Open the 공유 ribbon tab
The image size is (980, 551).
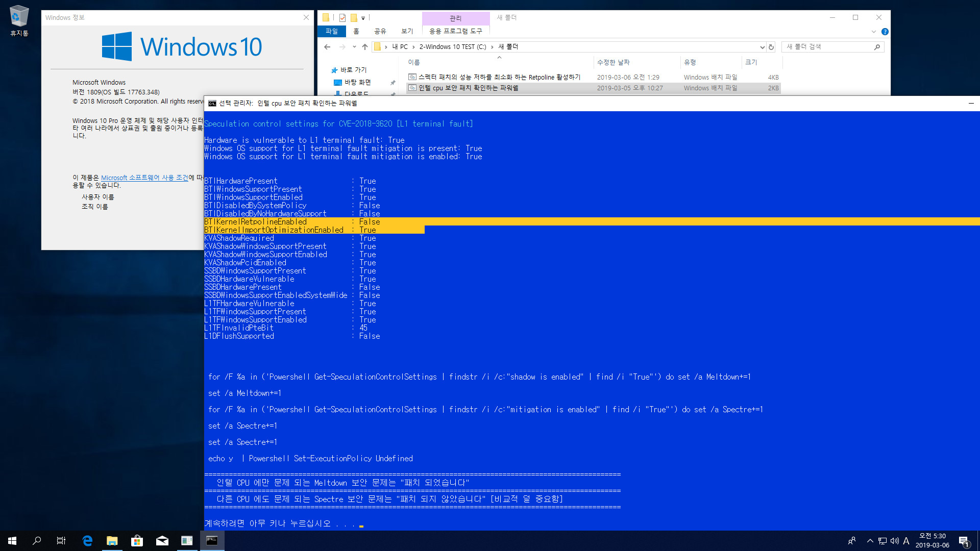point(380,31)
